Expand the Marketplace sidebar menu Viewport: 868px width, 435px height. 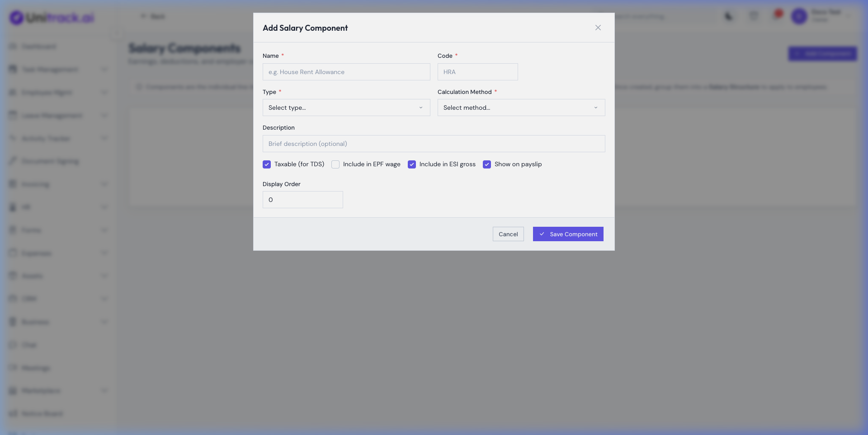[x=41, y=391]
